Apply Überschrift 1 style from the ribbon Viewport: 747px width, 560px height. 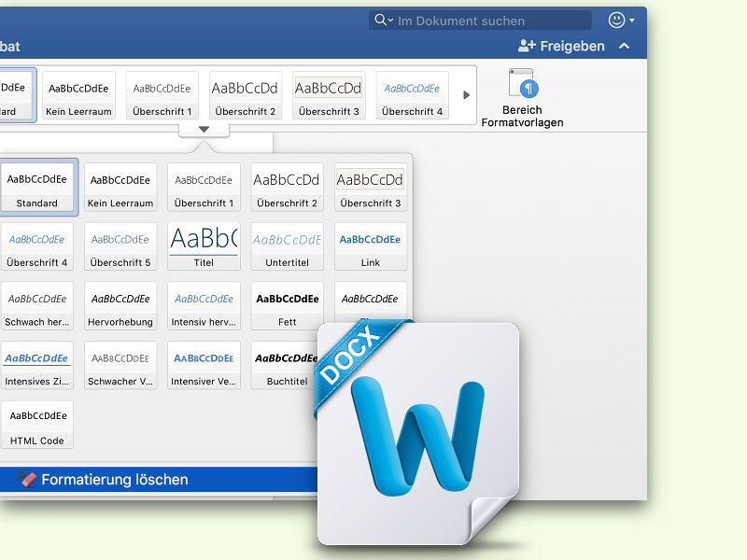click(162, 95)
